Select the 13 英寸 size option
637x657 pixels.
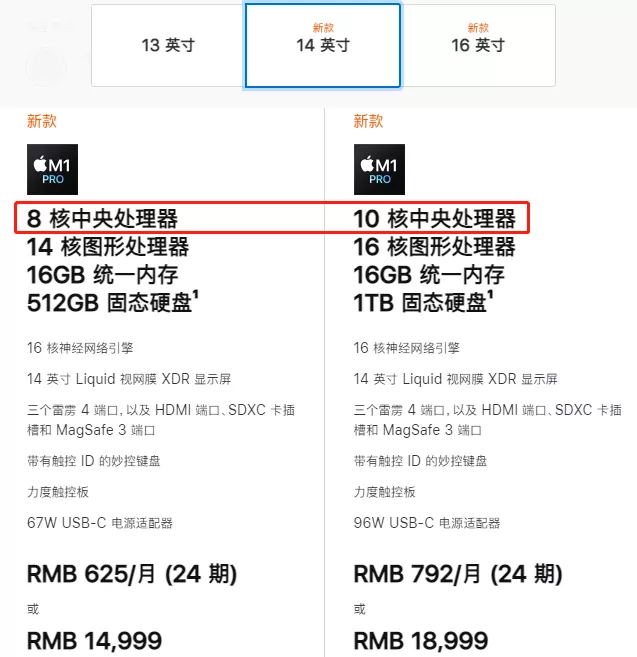165,45
